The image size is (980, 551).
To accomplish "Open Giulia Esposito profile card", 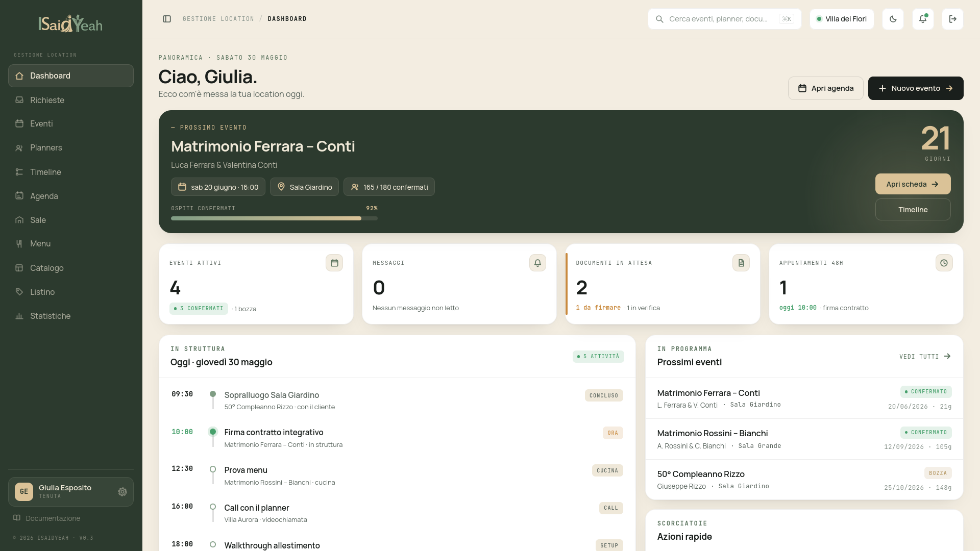I will tap(71, 492).
